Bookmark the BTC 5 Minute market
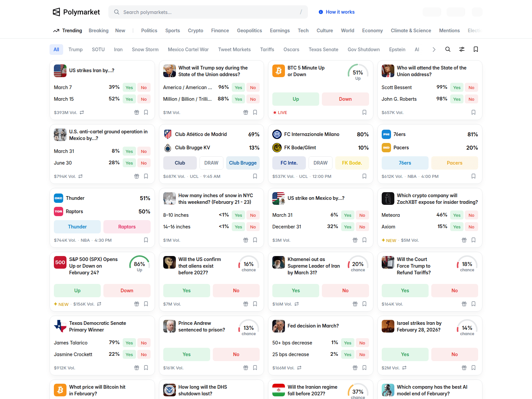 point(364,112)
